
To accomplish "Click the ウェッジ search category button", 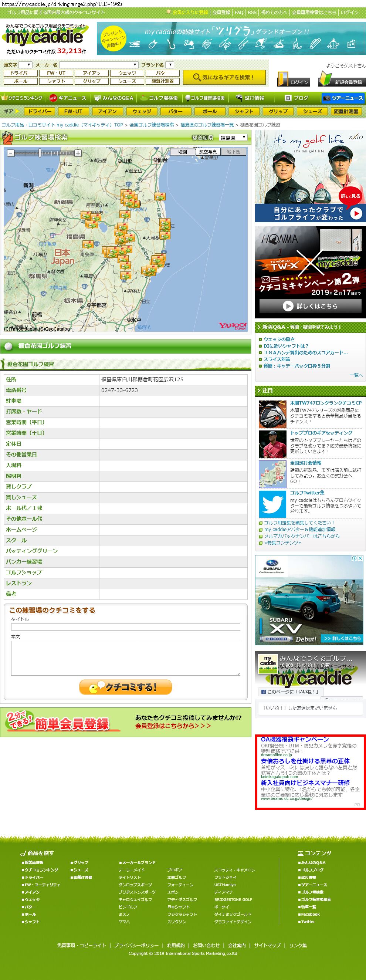I will (127, 73).
